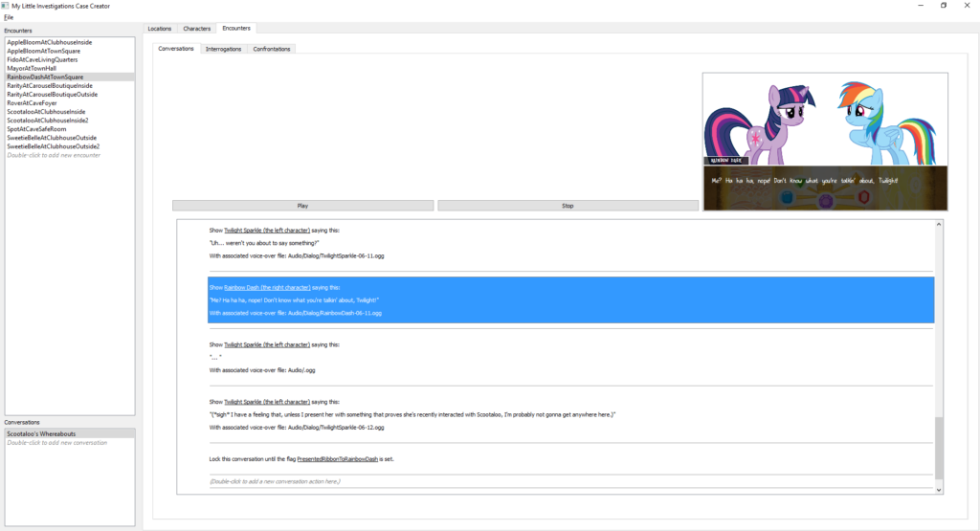This screenshot has width=980, height=531.
Task: Click the '*sigh* I have a feeling' dialog text
Action: click(412, 415)
